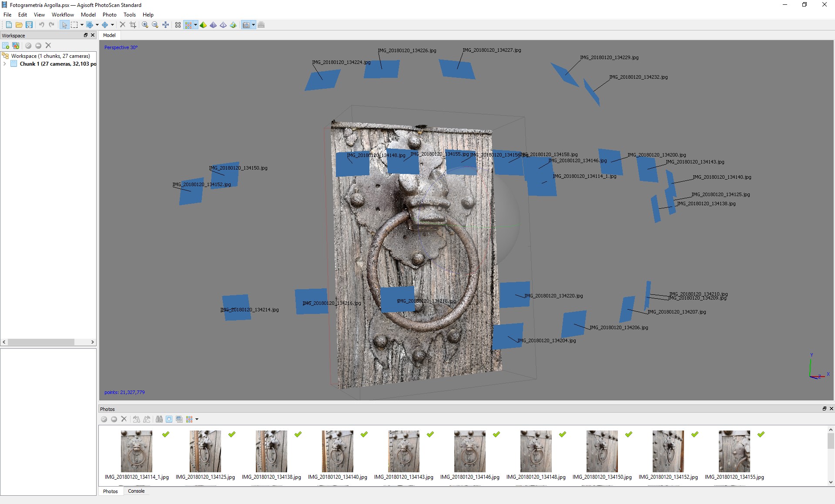Open the Workflow menu

click(x=63, y=14)
